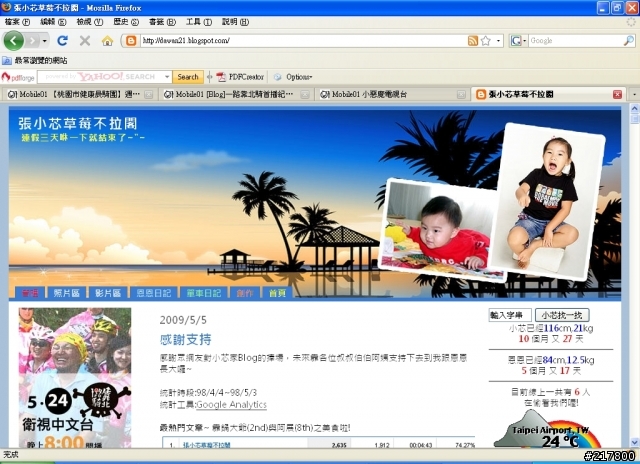Reload the page with the refresh icon
The width and height of the screenshot is (640, 464).
tap(62, 40)
